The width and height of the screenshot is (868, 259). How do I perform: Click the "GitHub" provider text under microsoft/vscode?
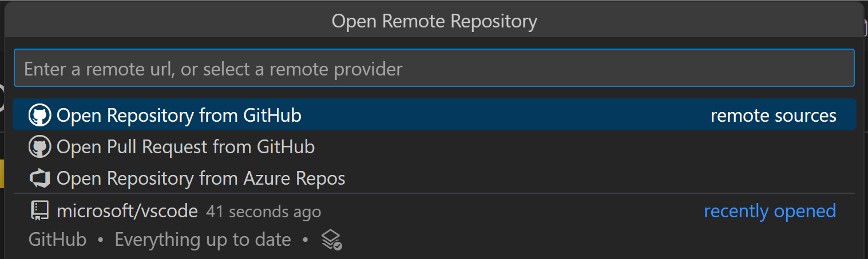point(57,240)
